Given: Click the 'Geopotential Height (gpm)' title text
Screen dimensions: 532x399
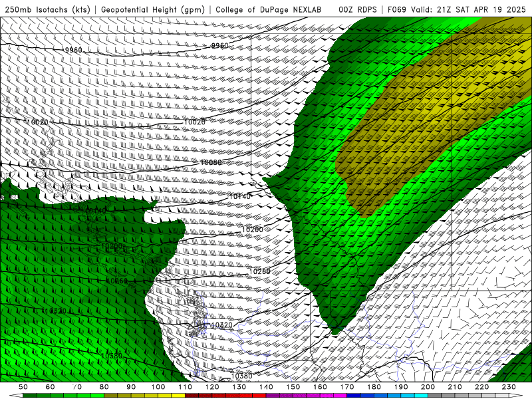Looking at the screenshot, I should click(x=153, y=9).
